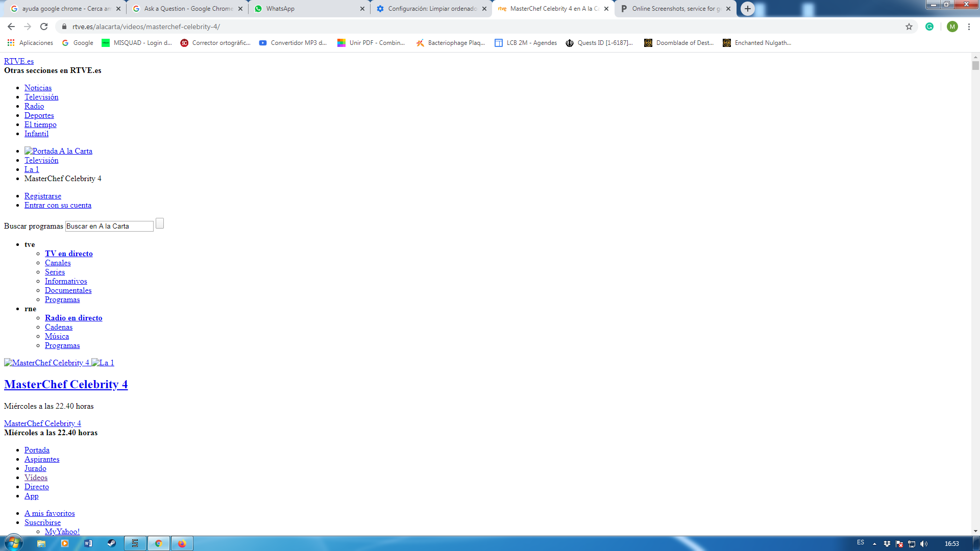Viewport: 980px width, 551px height.
Task: Click the RTVE.es homepage link
Action: 18,61
